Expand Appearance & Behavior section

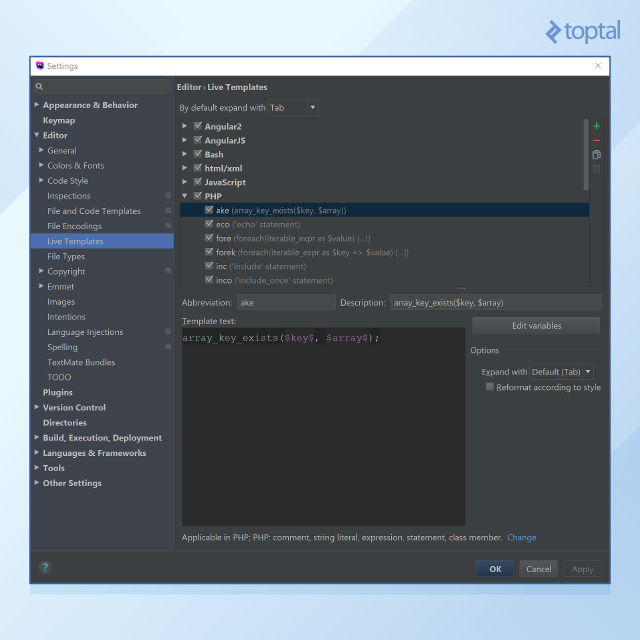pos(37,104)
